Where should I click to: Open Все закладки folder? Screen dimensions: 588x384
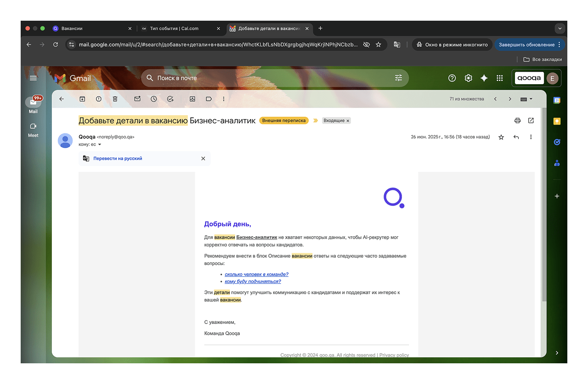(x=543, y=59)
